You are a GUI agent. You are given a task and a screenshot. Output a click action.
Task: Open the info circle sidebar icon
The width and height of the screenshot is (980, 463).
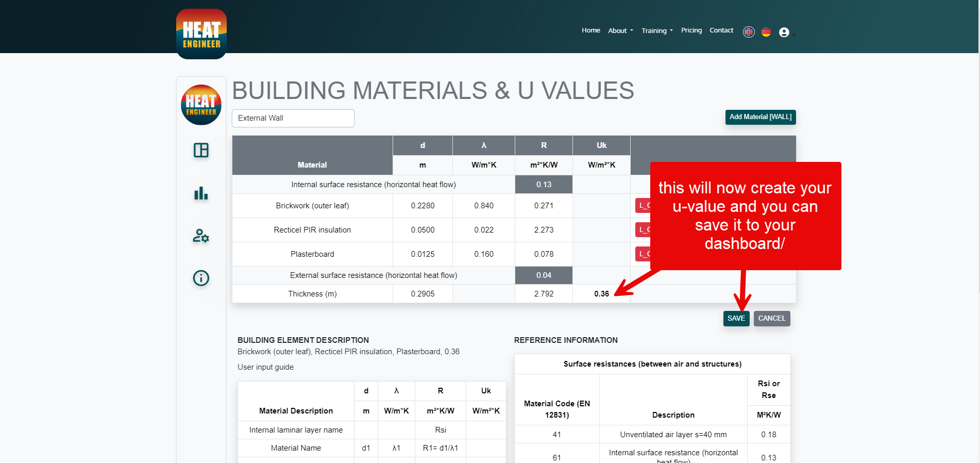click(x=201, y=278)
